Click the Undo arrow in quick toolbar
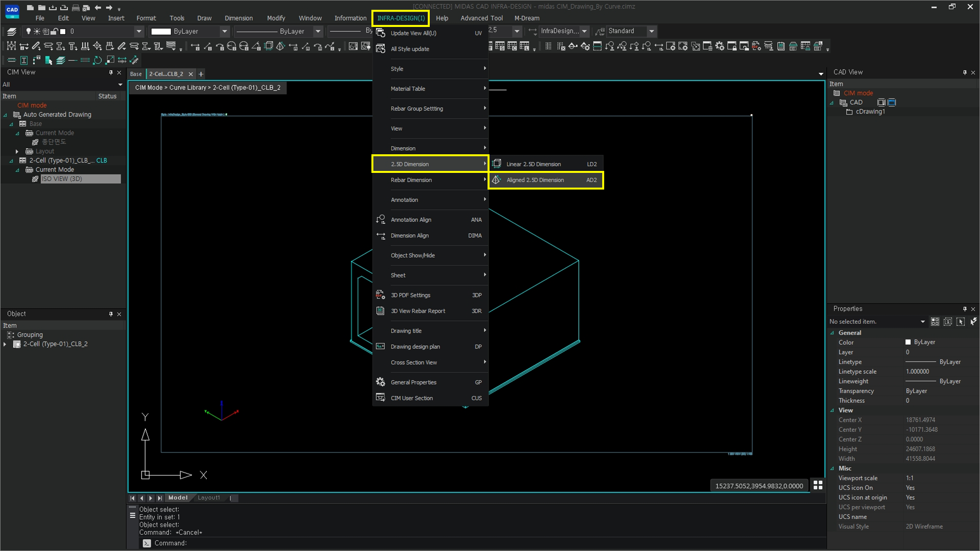Screen dimensions: 980x551 [x=98, y=7]
